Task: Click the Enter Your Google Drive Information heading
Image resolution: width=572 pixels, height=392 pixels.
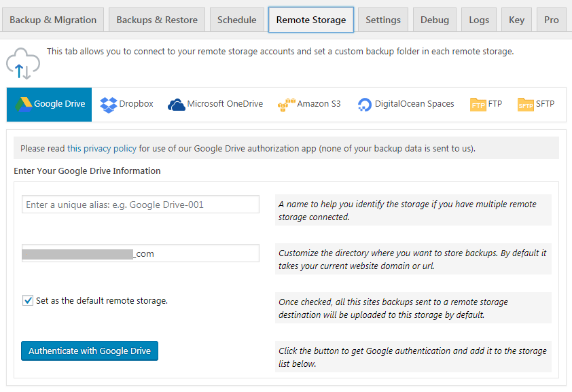Action: point(87,171)
